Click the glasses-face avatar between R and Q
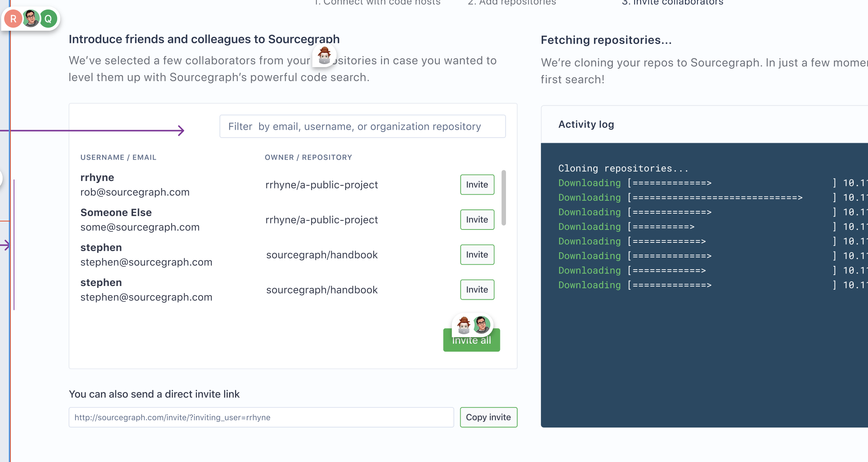 pyautogui.click(x=31, y=19)
